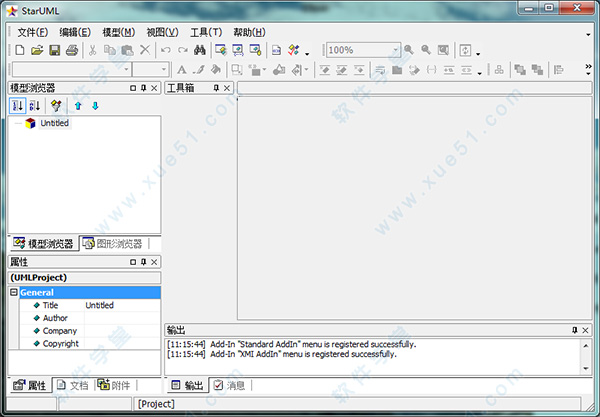Click the Verify Model check icon
The image size is (600, 417).
pos(294,50)
